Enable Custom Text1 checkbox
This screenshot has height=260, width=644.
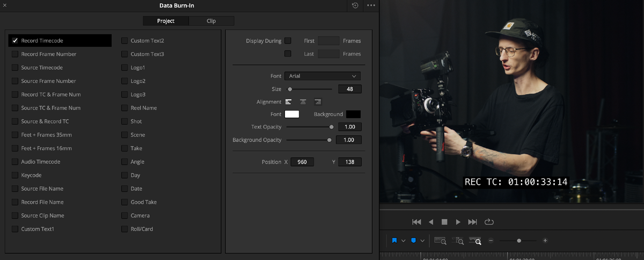[x=15, y=229]
